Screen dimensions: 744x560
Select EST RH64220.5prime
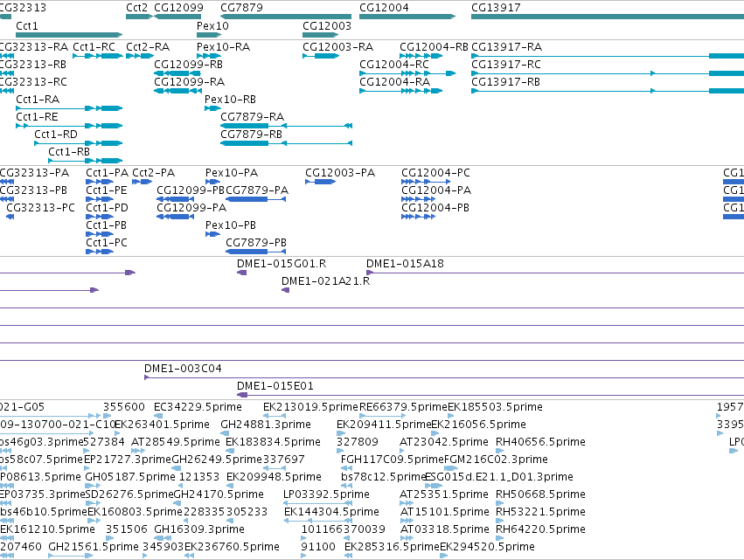[x=499, y=538]
